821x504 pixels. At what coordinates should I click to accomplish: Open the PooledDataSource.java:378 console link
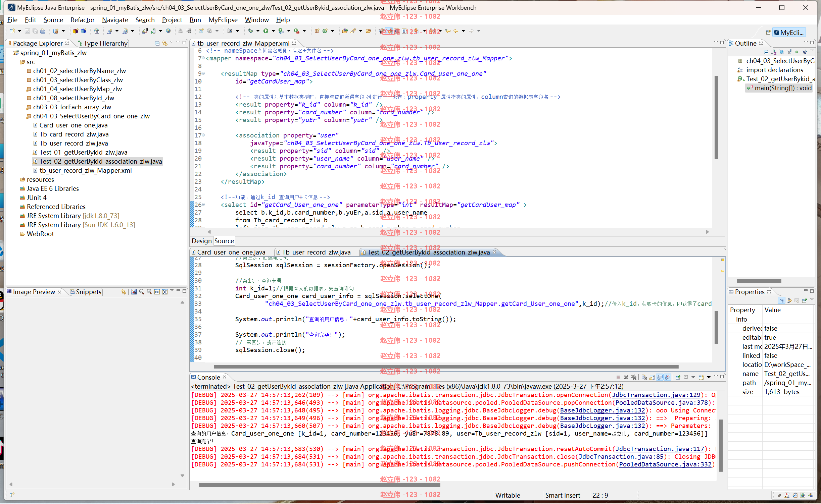click(661, 403)
